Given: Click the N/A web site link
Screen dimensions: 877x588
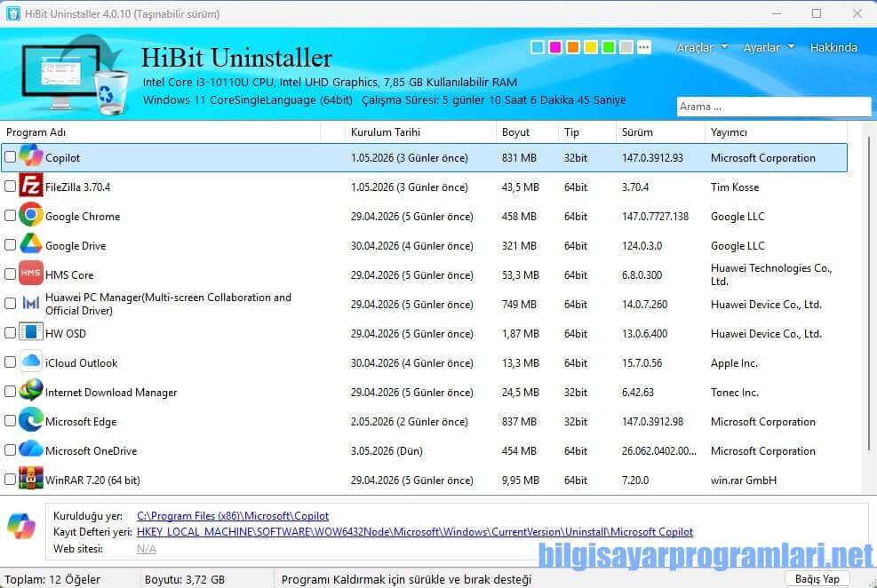Looking at the screenshot, I should [x=147, y=549].
